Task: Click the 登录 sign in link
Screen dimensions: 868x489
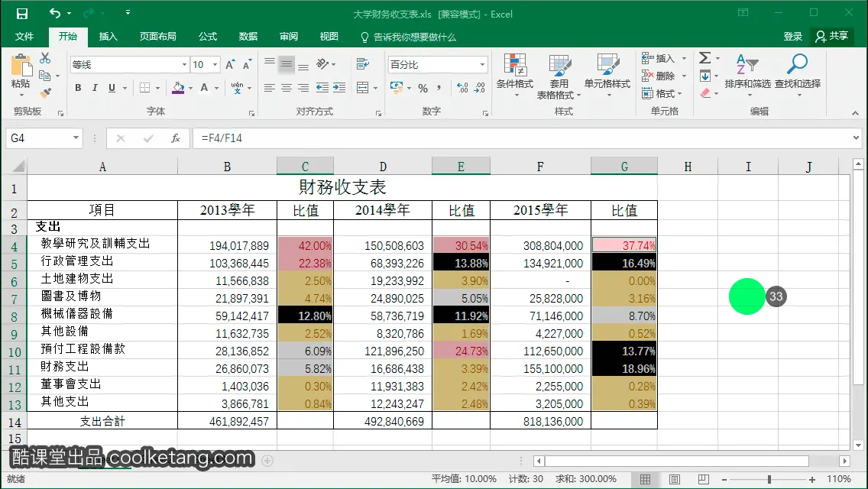Action: tap(792, 37)
